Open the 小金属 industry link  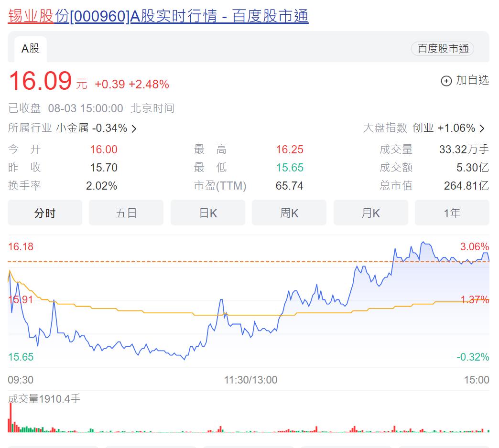coord(72,128)
